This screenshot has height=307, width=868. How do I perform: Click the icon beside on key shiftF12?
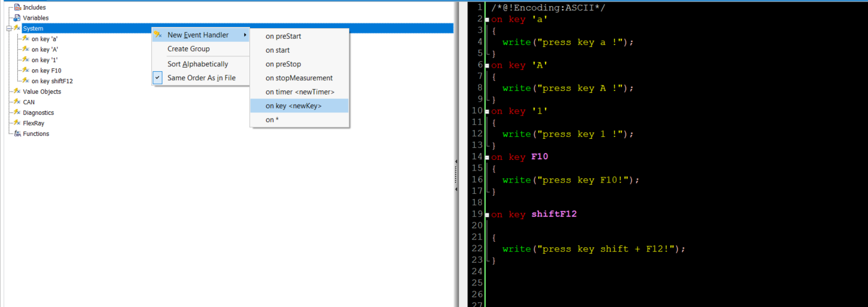pyautogui.click(x=26, y=81)
